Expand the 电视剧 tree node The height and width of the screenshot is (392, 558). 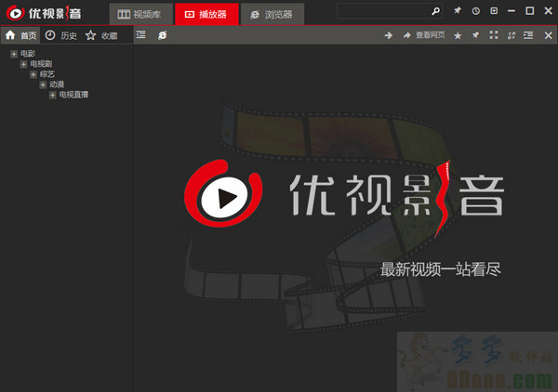pyautogui.click(x=23, y=64)
